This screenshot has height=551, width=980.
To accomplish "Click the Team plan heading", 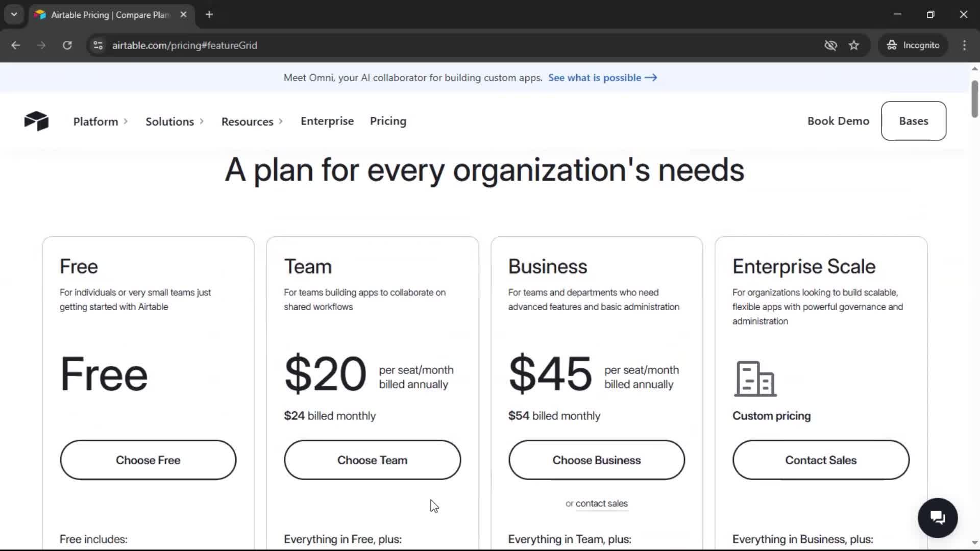I will pyautogui.click(x=308, y=266).
